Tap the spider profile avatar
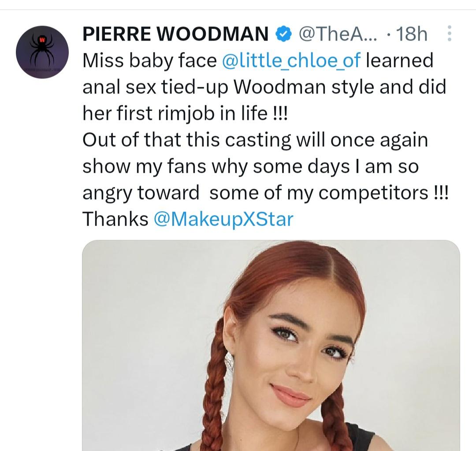This screenshot has height=451, width=476. (42, 52)
